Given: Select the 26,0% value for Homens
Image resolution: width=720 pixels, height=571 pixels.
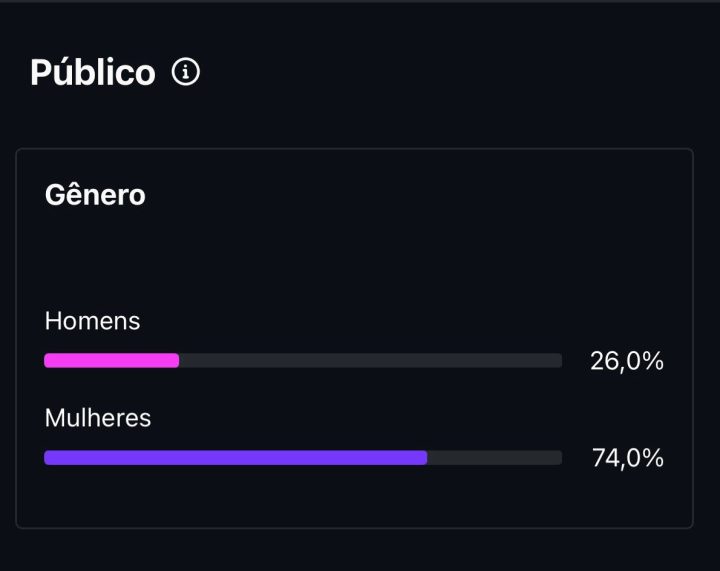Looking at the screenshot, I should (x=627, y=361).
